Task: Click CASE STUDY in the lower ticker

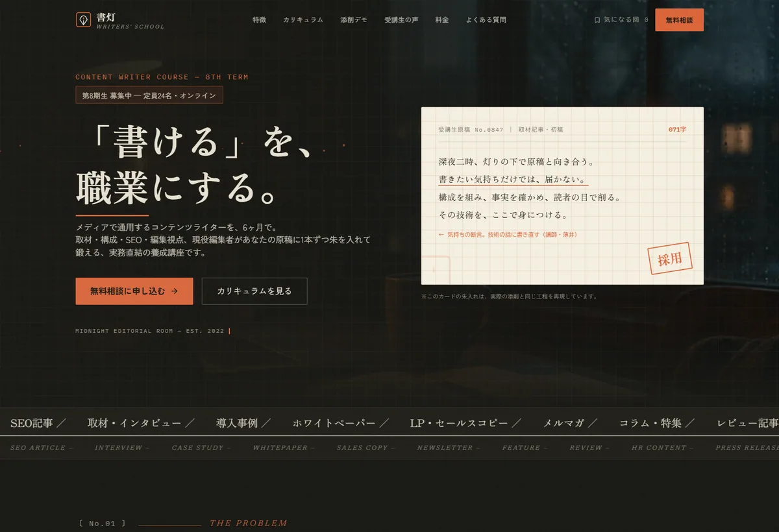Action: coord(197,448)
